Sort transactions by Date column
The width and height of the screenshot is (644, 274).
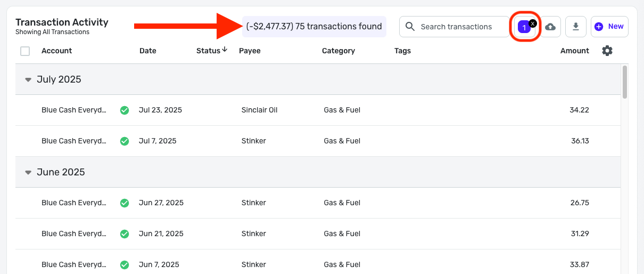[x=148, y=51]
